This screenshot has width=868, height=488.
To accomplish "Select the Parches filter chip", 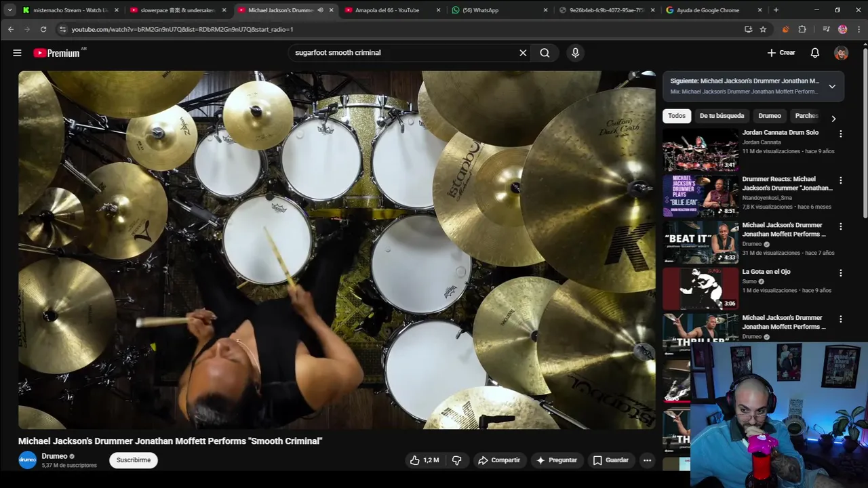I will tap(806, 116).
